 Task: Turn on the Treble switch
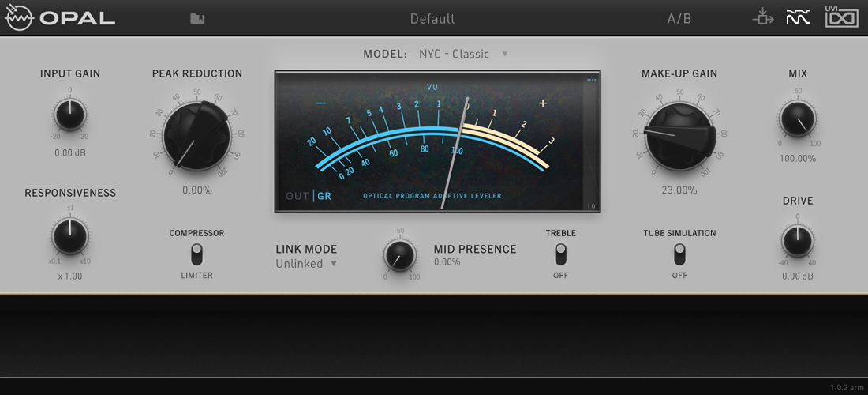click(560, 254)
